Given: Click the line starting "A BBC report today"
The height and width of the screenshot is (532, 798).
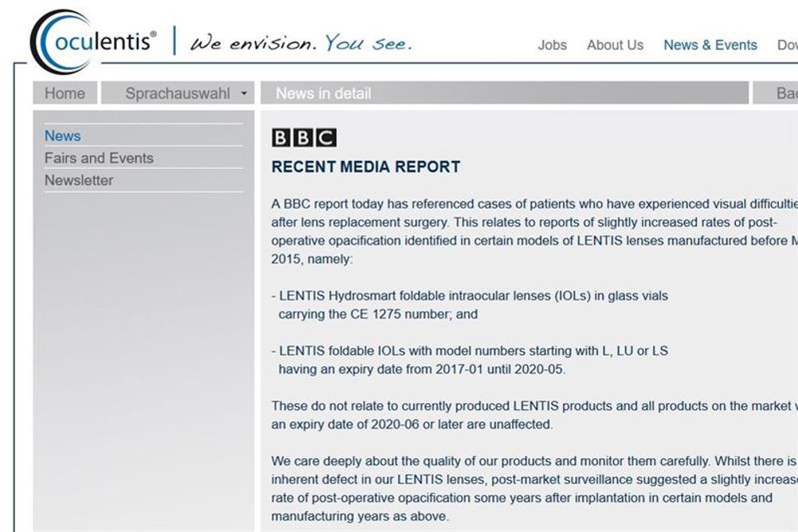Looking at the screenshot, I should (534, 204).
